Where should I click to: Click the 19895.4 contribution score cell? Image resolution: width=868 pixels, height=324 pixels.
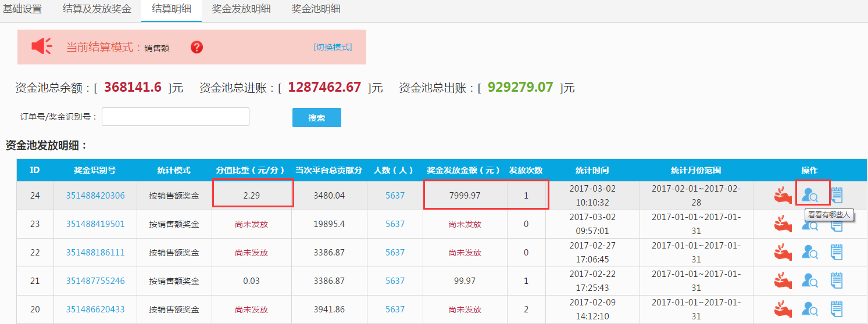[x=329, y=224]
